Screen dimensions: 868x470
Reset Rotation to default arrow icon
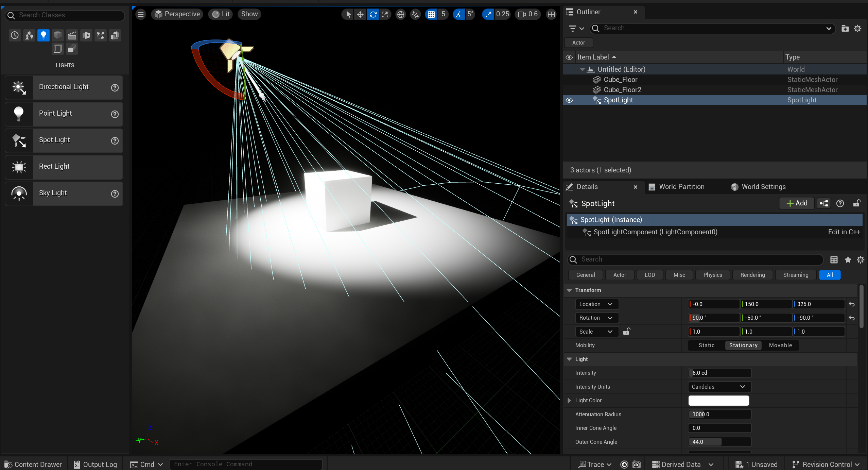tap(851, 318)
